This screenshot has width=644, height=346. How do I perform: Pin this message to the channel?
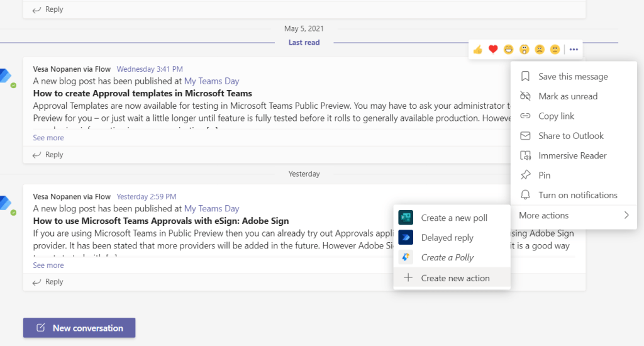coord(545,176)
